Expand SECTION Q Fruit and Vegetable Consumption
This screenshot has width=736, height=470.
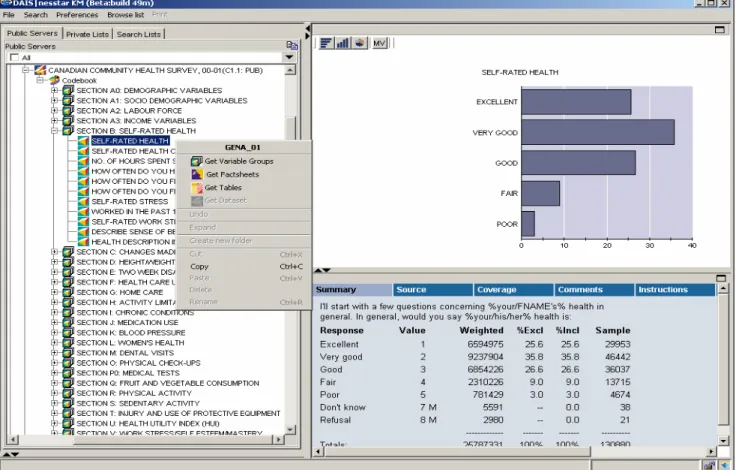coord(54,383)
